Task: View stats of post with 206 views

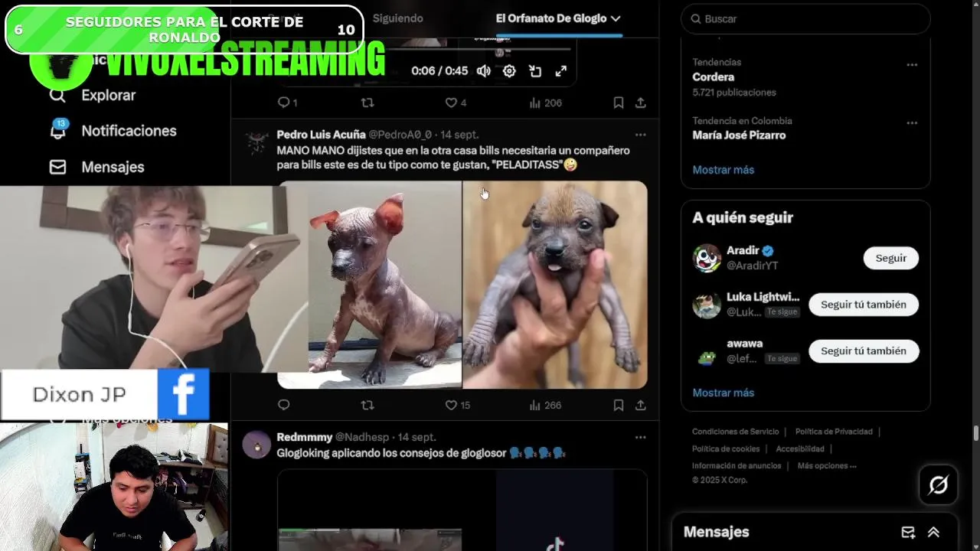Action: (x=545, y=103)
